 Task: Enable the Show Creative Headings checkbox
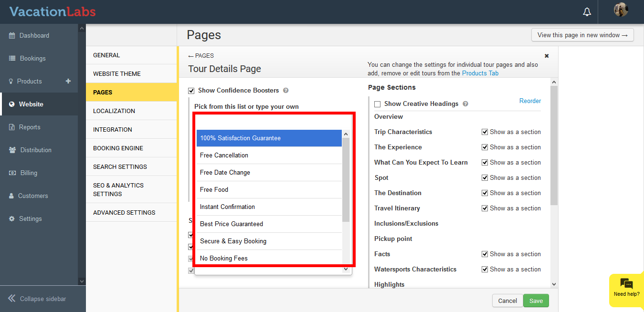(378, 104)
